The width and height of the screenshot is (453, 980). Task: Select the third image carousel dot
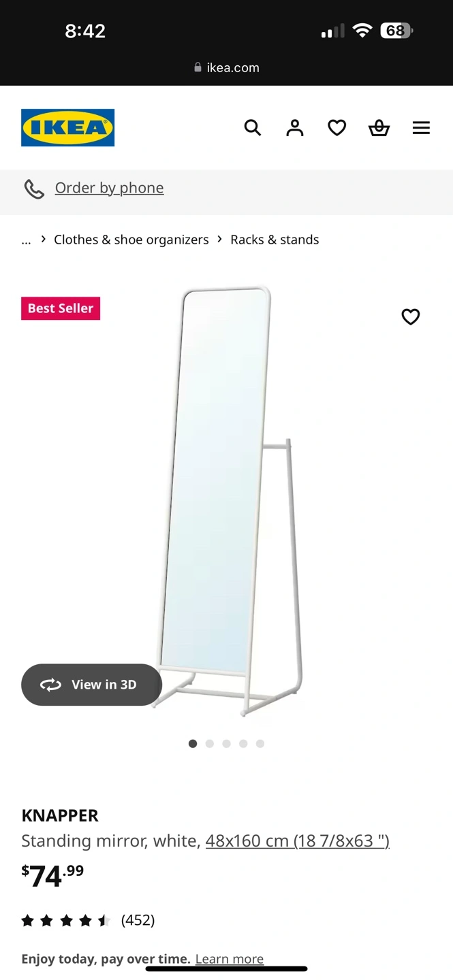(x=226, y=744)
